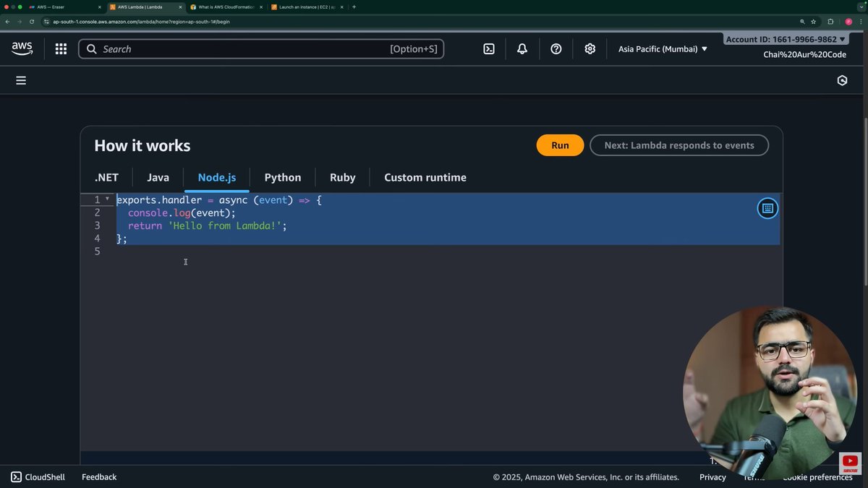
Task: Click the How it works heading
Action: [x=142, y=146]
